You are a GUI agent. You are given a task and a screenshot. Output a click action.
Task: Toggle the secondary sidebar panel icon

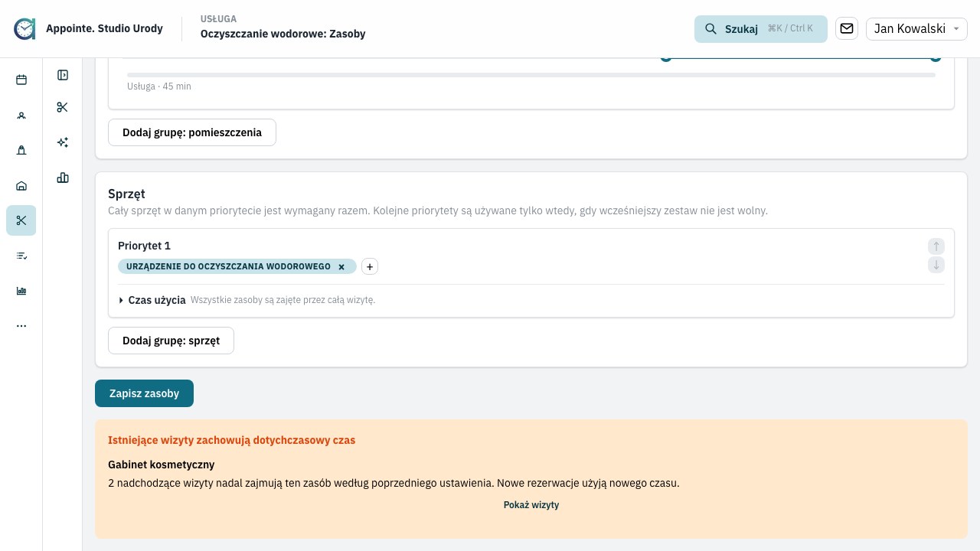[63, 75]
